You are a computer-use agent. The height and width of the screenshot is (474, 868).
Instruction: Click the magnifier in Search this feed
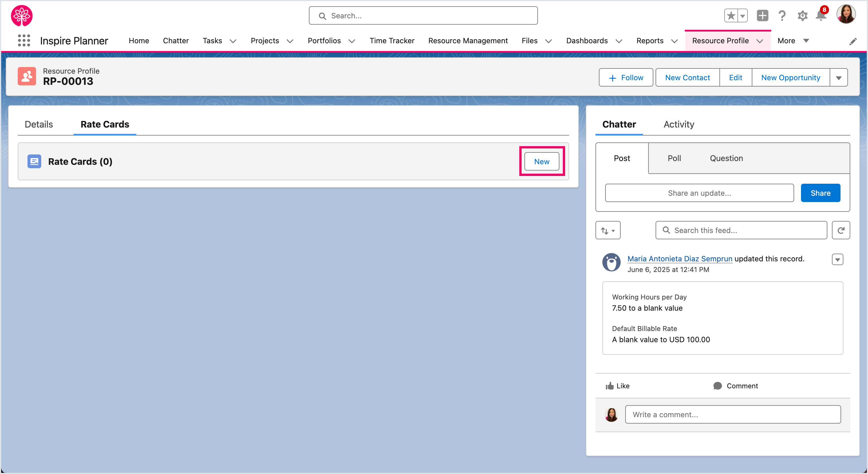(666, 230)
